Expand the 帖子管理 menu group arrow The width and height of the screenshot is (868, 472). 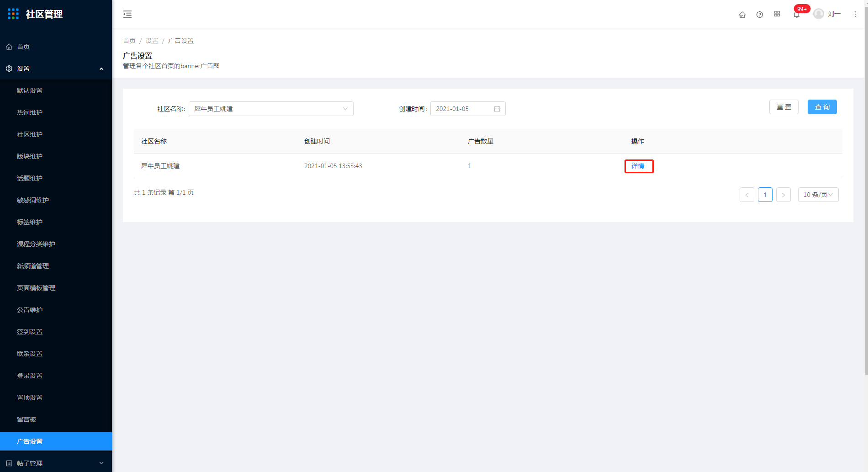(x=101, y=463)
